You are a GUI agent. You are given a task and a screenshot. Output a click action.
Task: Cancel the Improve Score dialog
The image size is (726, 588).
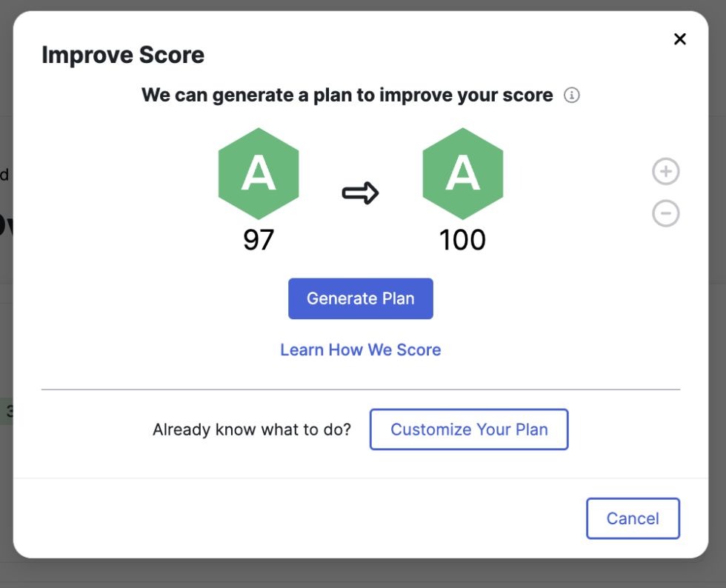pos(633,518)
